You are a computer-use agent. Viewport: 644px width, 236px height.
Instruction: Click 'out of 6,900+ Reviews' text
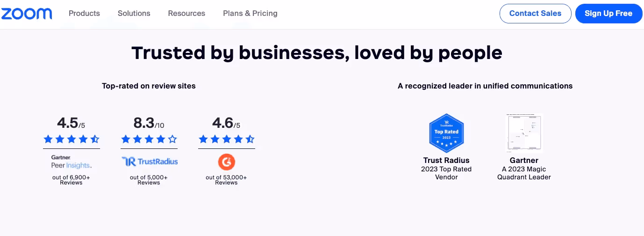click(71, 180)
